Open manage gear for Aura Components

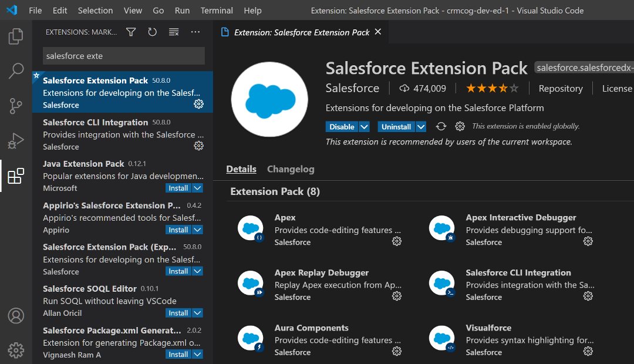click(397, 351)
